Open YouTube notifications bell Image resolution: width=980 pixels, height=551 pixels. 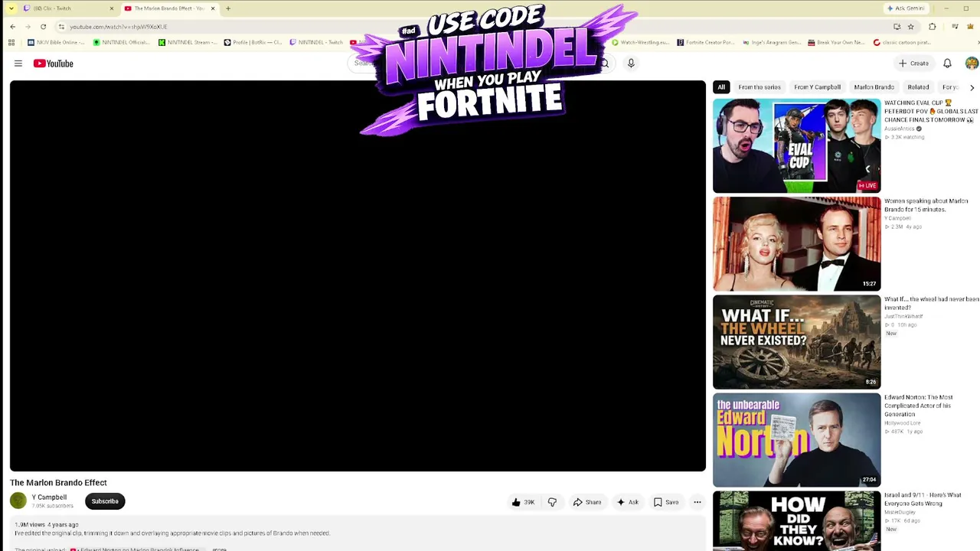(947, 64)
